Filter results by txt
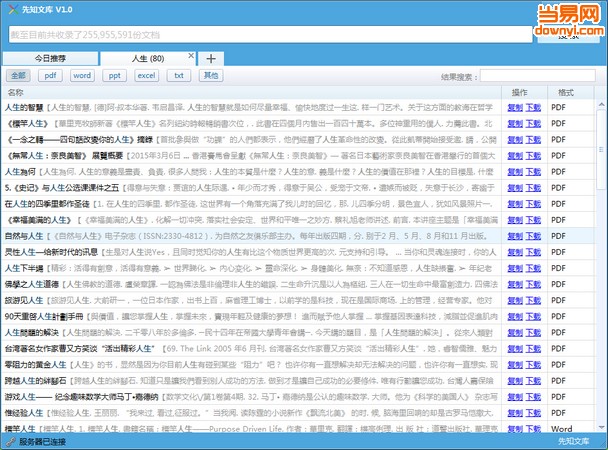The height and width of the screenshot is (450, 608). point(179,76)
